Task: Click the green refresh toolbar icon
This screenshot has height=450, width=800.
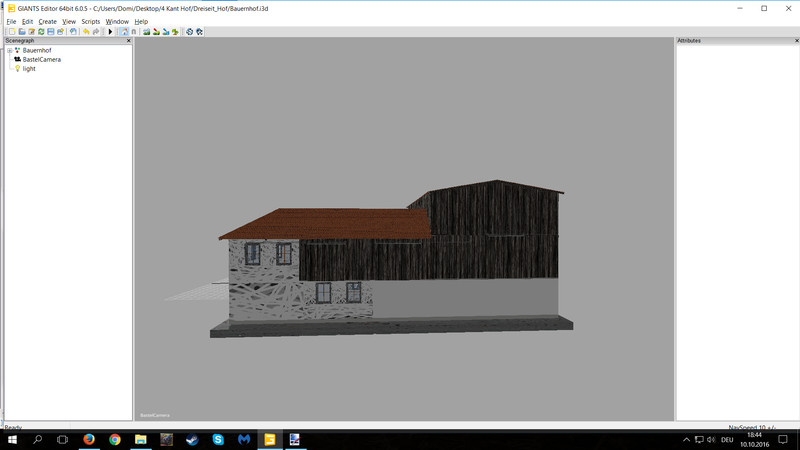Action: [x=41, y=31]
